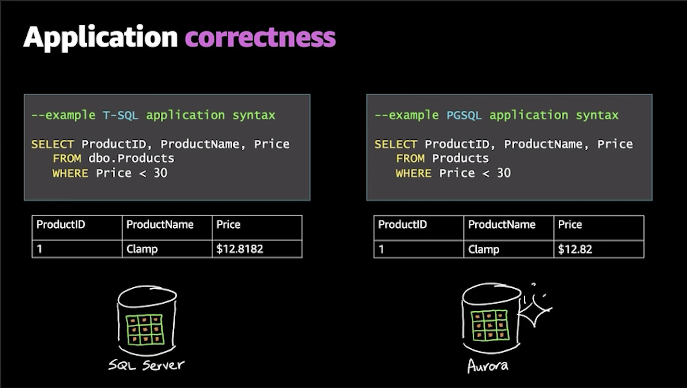Click ProductName header in right table
This screenshot has width=687, height=388.
tap(502, 225)
